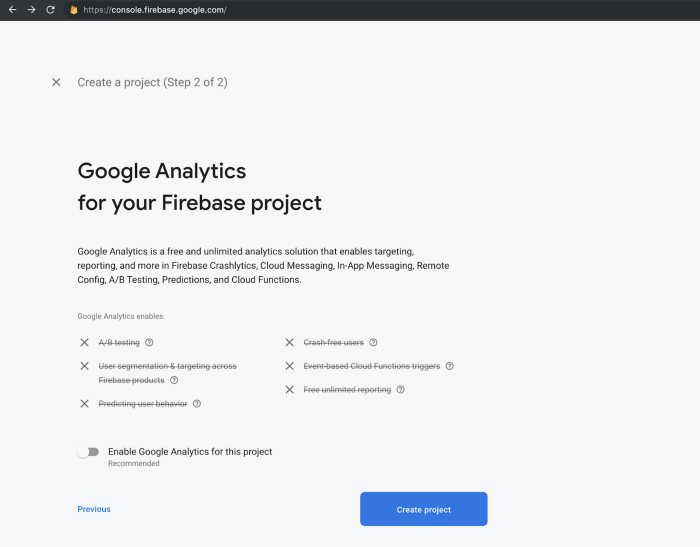
Task: Click the Firebase site icon in address bar
Action: click(x=73, y=10)
